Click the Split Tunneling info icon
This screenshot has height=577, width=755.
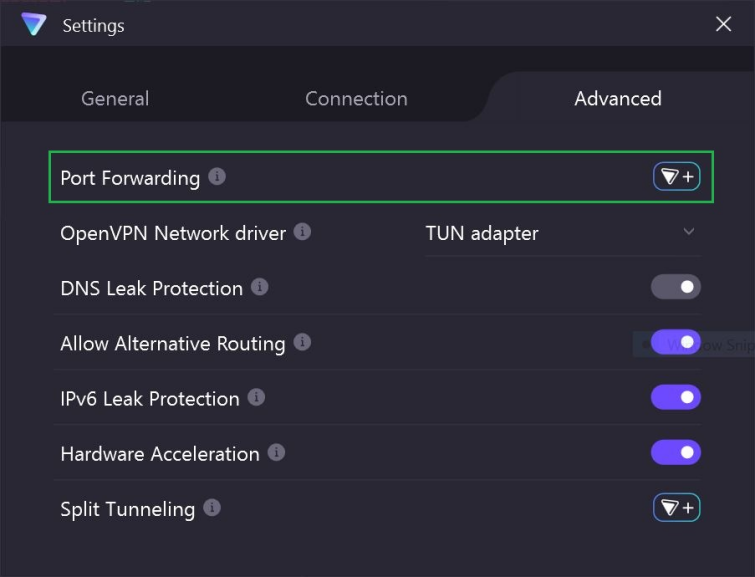tap(211, 507)
